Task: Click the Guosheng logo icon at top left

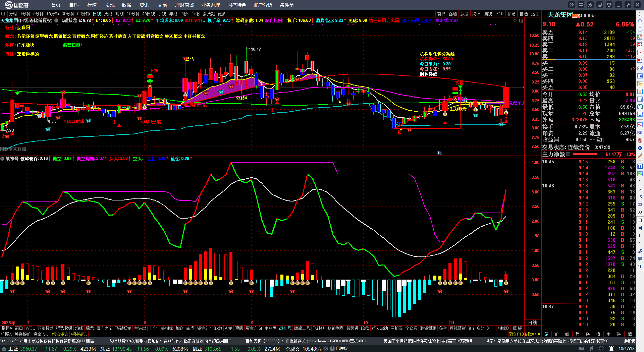Action: (x=8, y=5)
